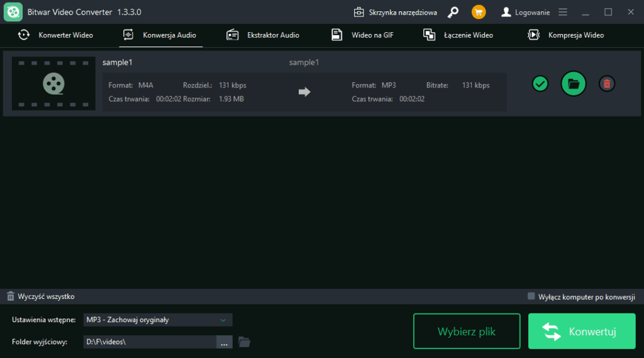The height and width of the screenshot is (358, 644).
Task: Click the 1.93 MB file size
Action: click(x=231, y=99)
